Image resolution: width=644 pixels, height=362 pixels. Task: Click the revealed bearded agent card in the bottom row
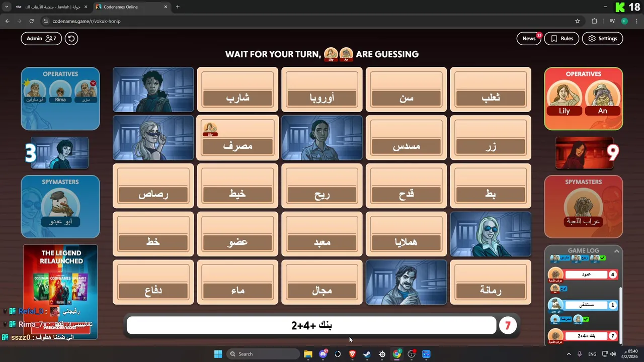click(406, 283)
